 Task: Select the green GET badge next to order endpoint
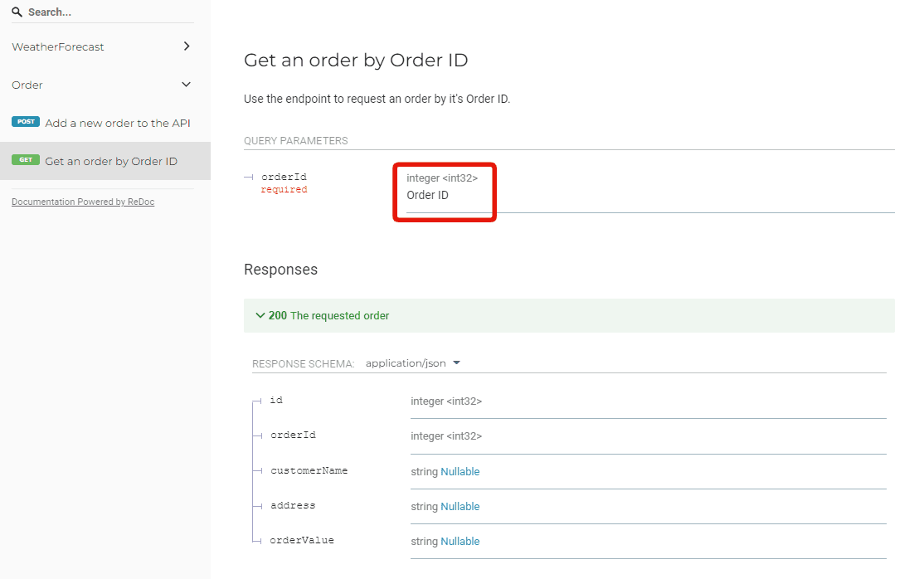pyautogui.click(x=25, y=161)
